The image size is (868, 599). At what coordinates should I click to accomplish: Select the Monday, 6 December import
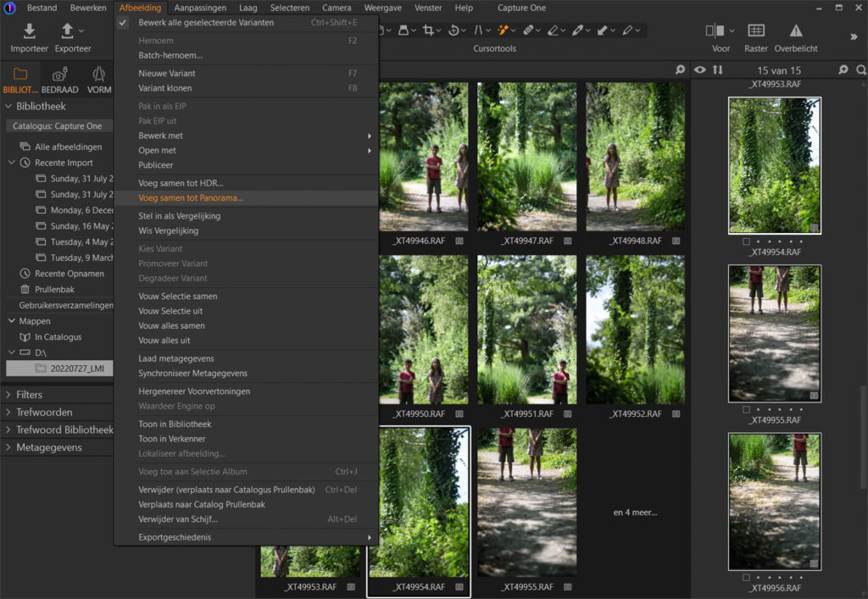pos(75,210)
